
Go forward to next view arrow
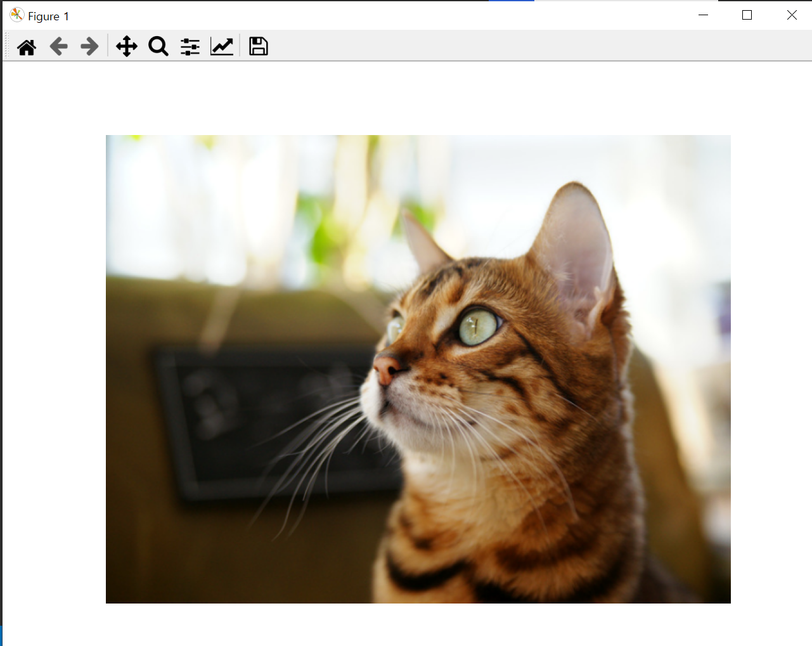point(89,46)
